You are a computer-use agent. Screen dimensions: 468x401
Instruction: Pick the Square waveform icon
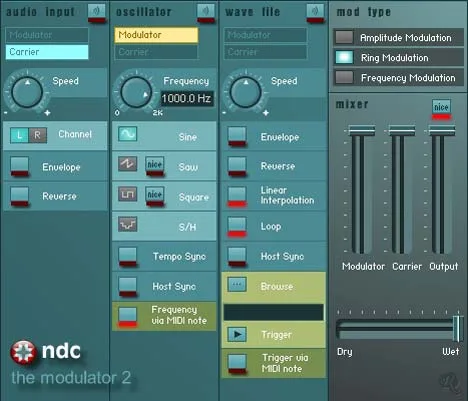(127, 194)
